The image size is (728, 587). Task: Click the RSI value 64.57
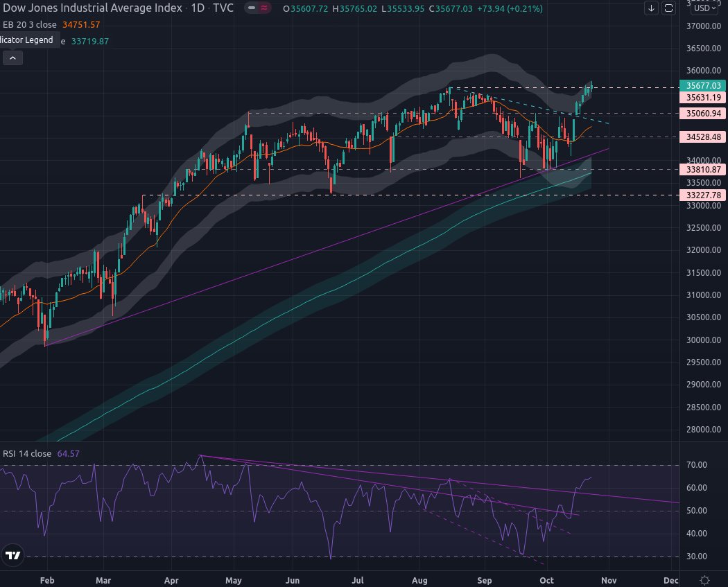(x=68, y=453)
